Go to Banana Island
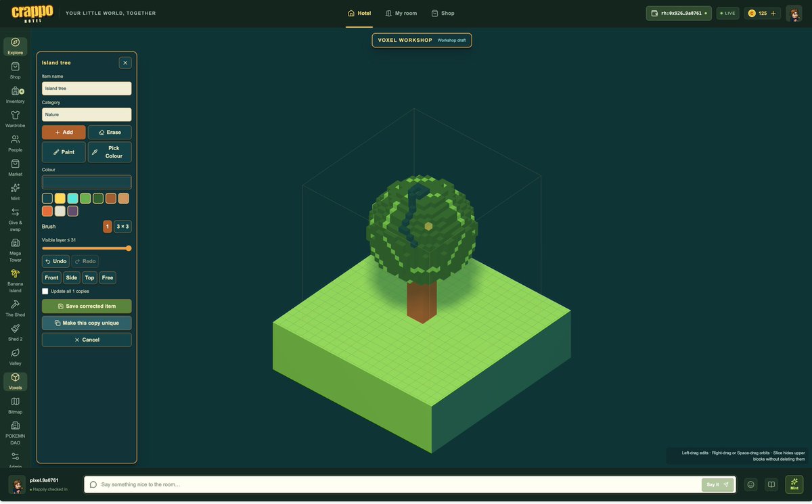 (x=15, y=281)
